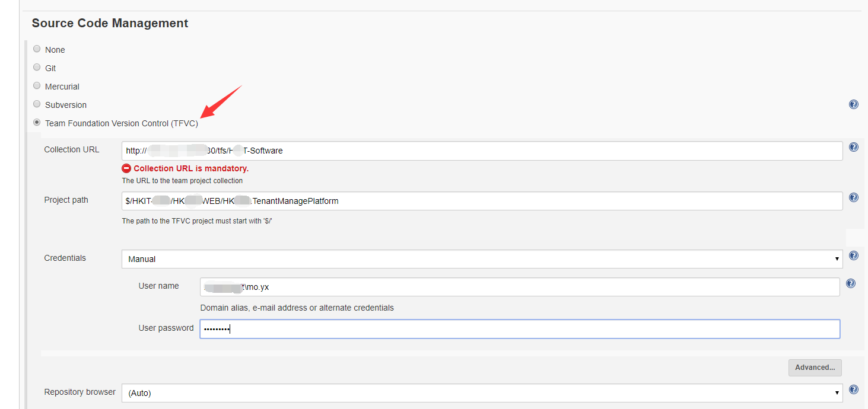Open help for Subversion option
The width and height of the screenshot is (868, 409).
(x=854, y=104)
